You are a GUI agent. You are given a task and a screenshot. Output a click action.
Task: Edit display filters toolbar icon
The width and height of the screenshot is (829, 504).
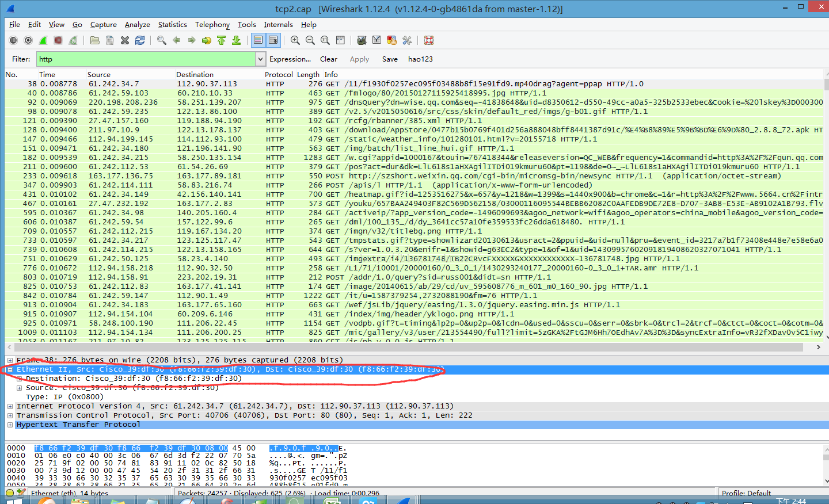click(x=377, y=40)
